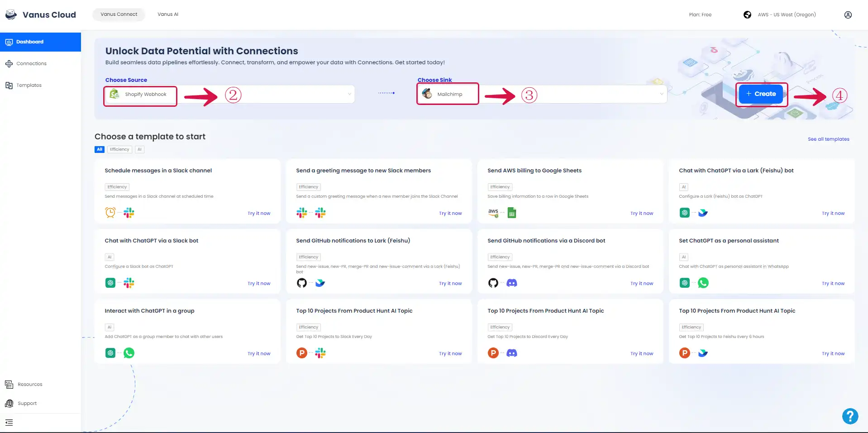Open Connections in the sidebar
868x433 pixels.
[41, 63]
